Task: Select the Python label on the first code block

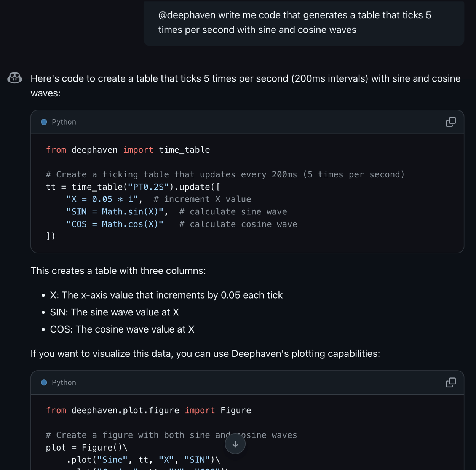Action: click(x=64, y=122)
